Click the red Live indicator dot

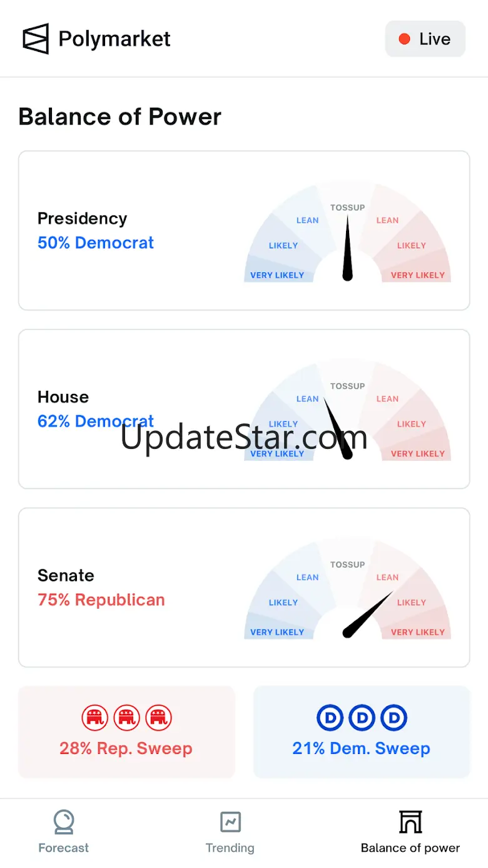point(404,39)
